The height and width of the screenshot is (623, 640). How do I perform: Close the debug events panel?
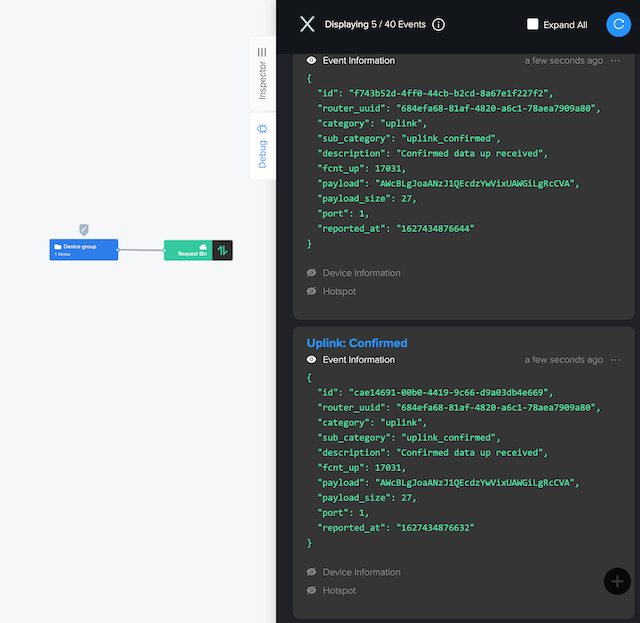tap(307, 24)
